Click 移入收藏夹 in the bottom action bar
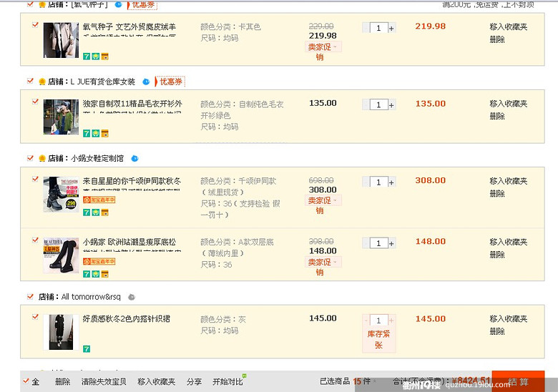The height and width of the screenshot is (392, 558). 156,382
